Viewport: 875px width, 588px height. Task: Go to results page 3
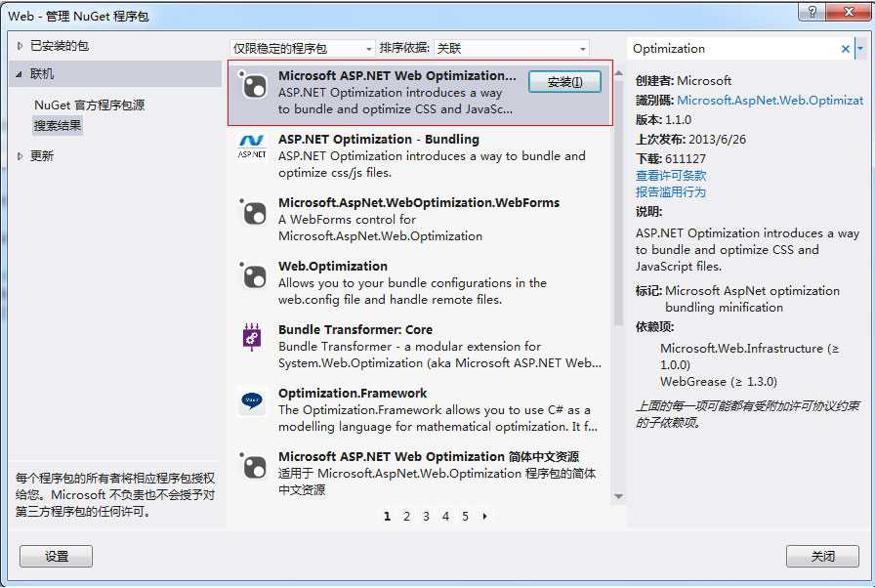coord(426,517)
